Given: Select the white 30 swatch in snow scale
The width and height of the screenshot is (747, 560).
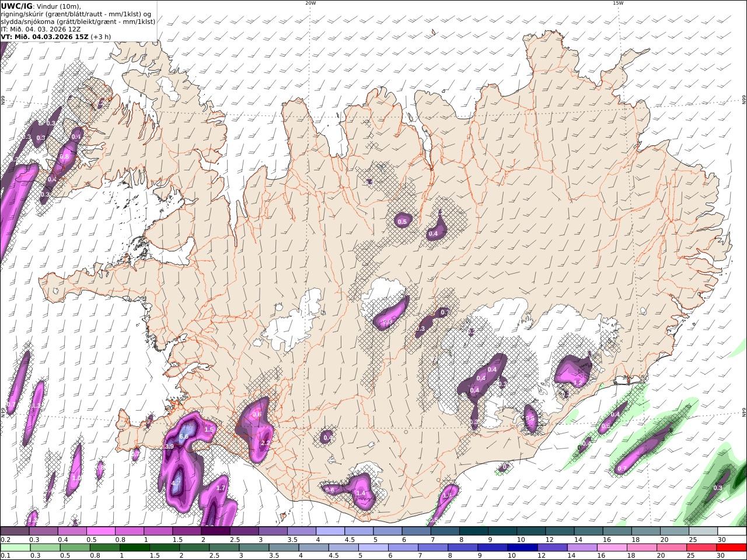Looking at the screenshot, I should click(732, 531).
